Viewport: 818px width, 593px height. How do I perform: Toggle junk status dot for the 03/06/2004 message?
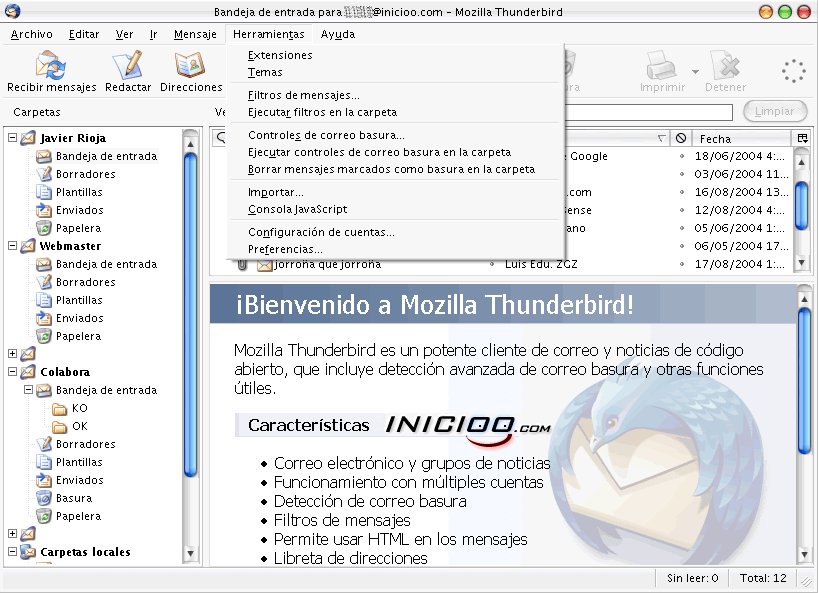coord(681,174)
